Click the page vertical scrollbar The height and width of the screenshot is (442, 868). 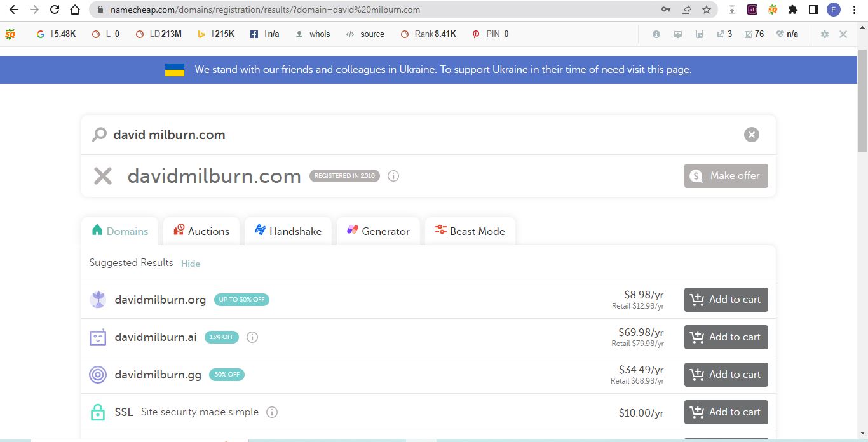[x=862, y=100]
